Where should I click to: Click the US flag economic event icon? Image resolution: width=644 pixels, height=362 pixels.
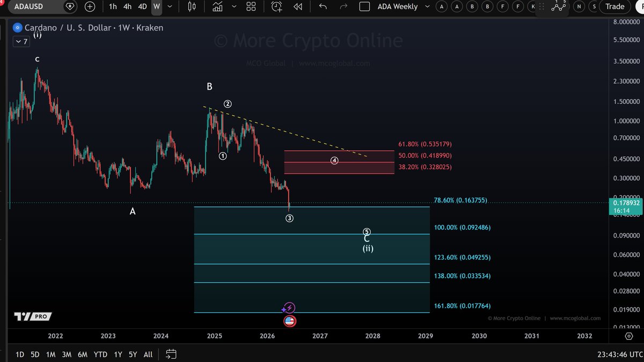point(289,321)
